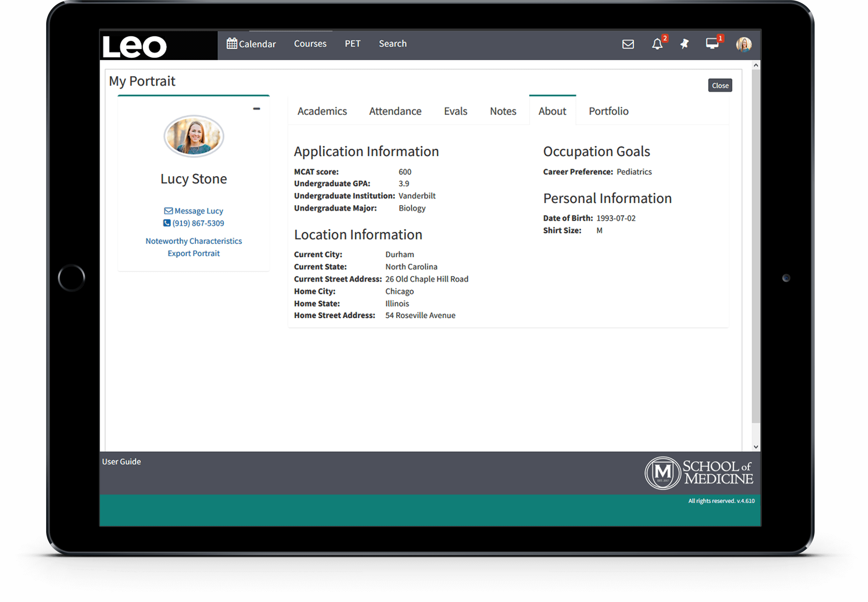Open the mail envelope icon
Viewport: 868px width, 602px height.
tap(628, 44)
